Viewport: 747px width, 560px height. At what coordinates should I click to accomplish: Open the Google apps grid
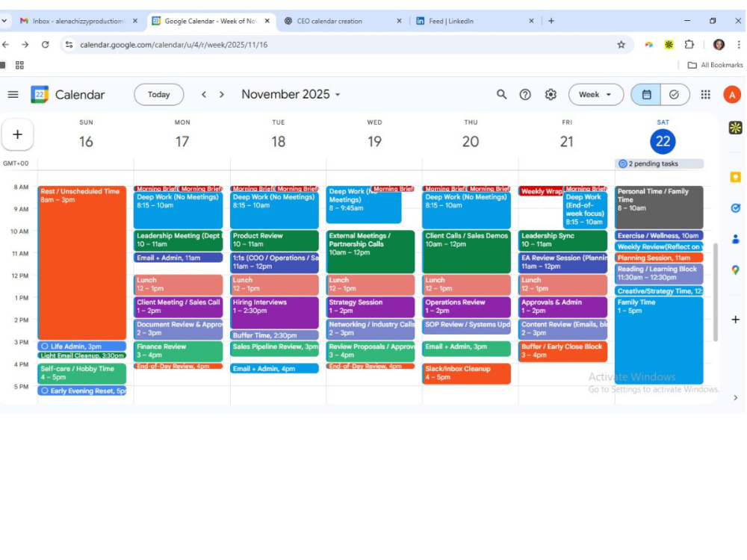click(x=706, y=94)
